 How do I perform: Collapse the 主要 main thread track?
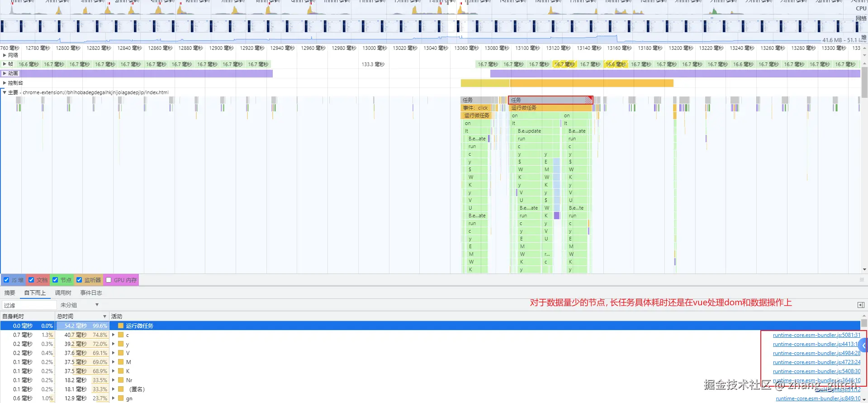[5, 92]
